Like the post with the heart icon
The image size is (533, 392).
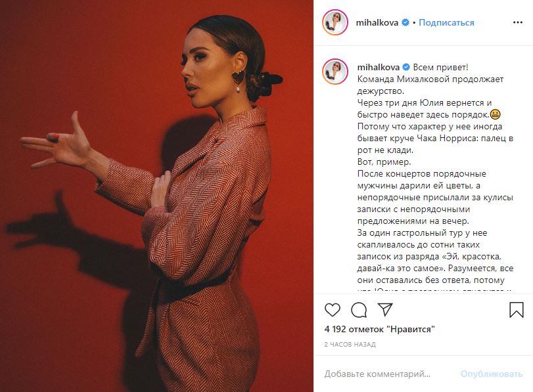click(x=333, y=310)
